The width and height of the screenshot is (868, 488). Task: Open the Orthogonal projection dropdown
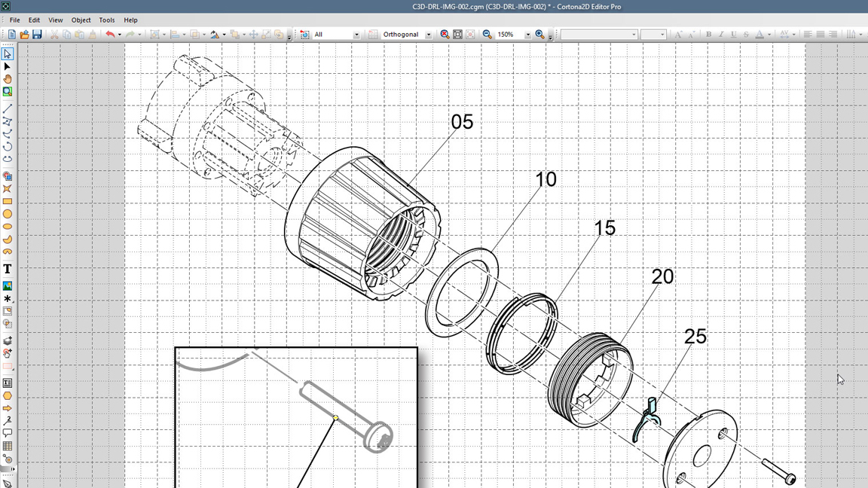coord(429,35)
